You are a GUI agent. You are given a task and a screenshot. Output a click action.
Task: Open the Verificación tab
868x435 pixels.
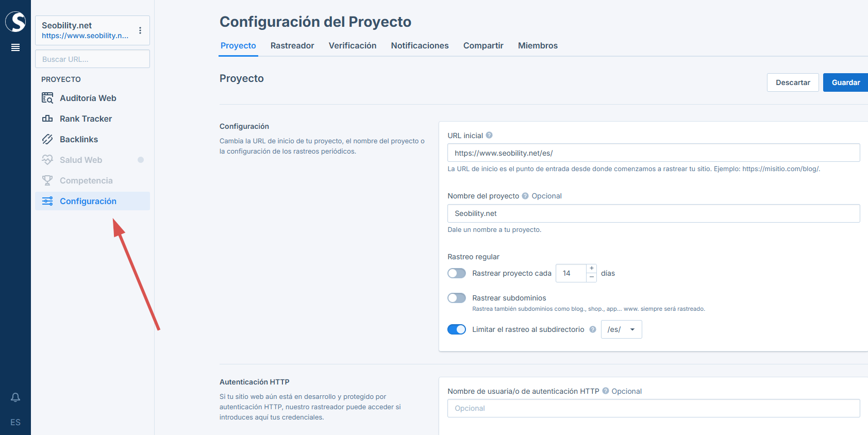pos(353,45)
